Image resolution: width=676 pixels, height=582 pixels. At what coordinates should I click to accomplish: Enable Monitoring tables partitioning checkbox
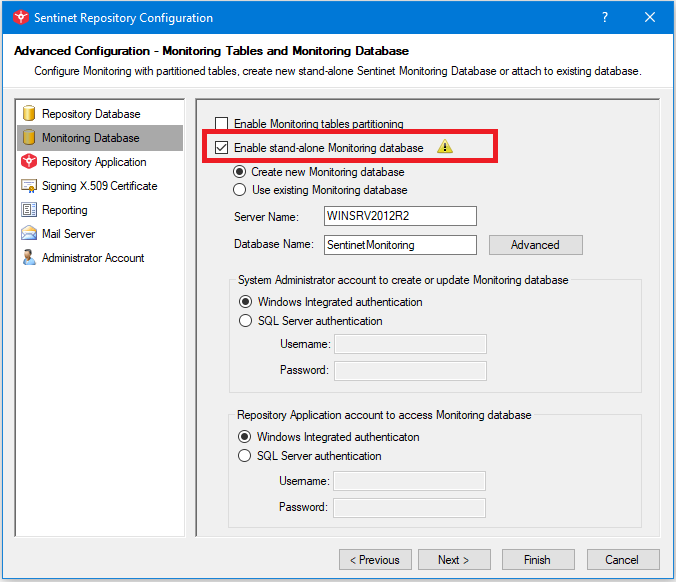coord(222,124)
